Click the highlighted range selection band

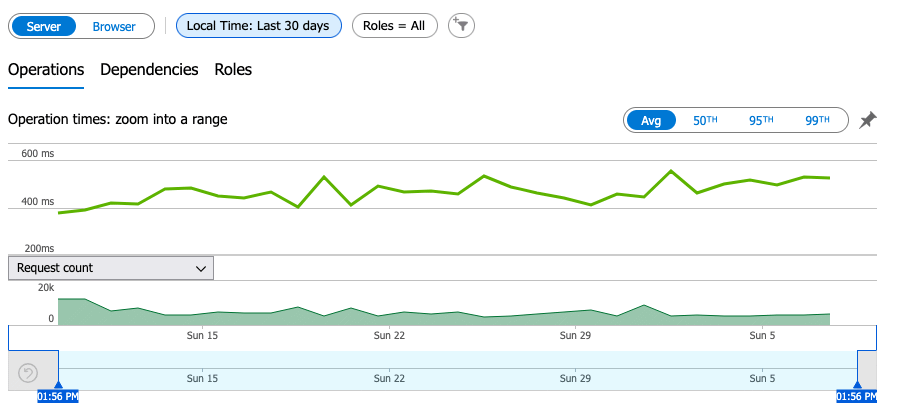point(458,370)
